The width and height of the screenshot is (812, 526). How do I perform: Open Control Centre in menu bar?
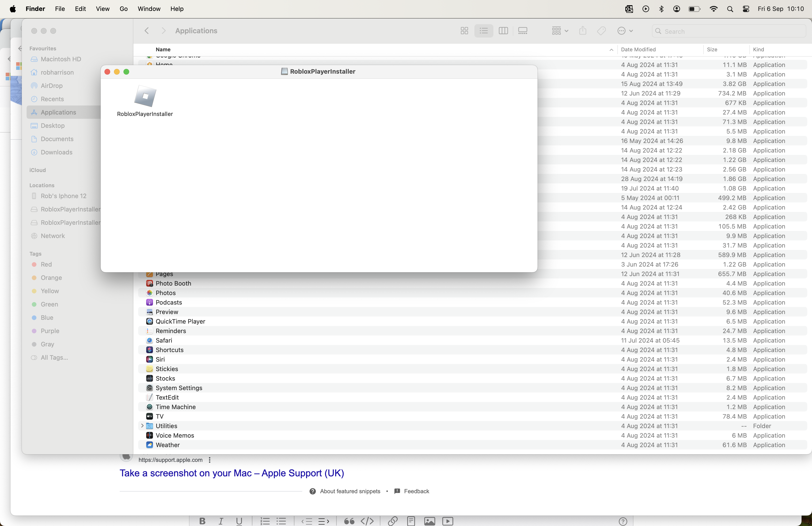click(x=746, y=9)
